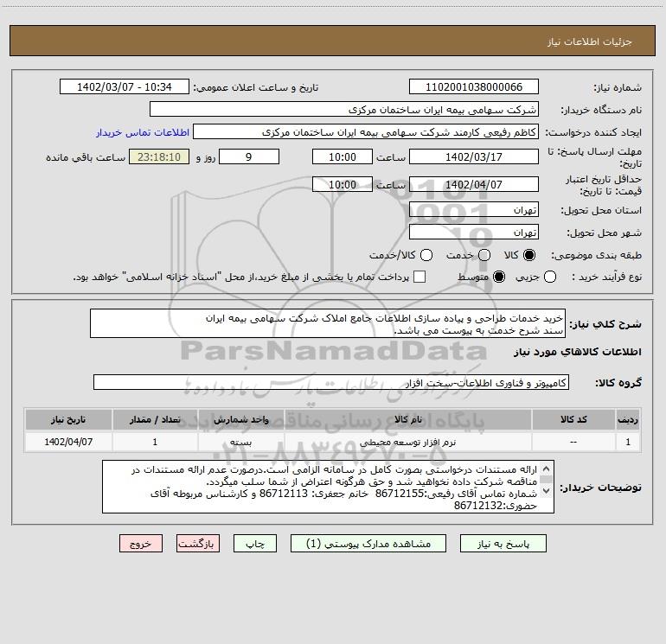Click مشاهده مدارک پیوستی (1) button
The width and height of the screenshot is (666, 644).
[368, 544]
